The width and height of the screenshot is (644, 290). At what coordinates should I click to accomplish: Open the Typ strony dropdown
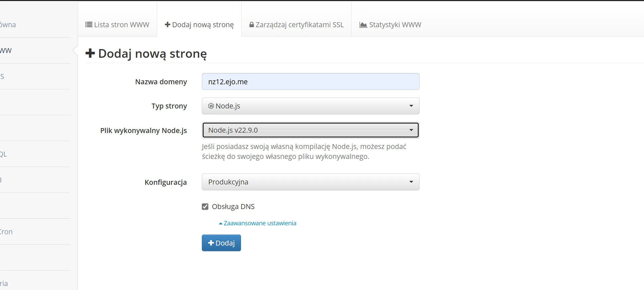pos(310,106)
